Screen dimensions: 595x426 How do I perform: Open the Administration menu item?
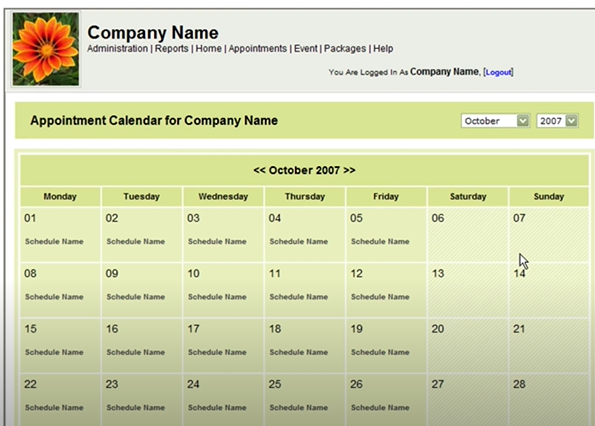(x=117, y=49)
